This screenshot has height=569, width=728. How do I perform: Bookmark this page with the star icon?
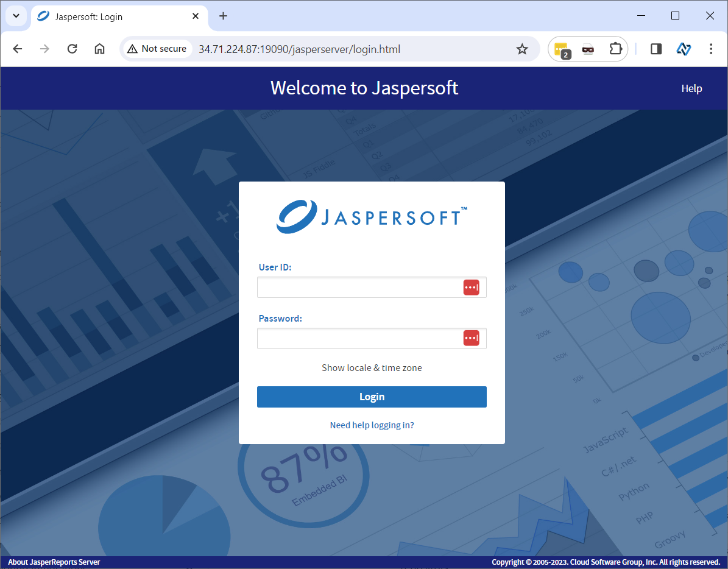coord(522,49)
